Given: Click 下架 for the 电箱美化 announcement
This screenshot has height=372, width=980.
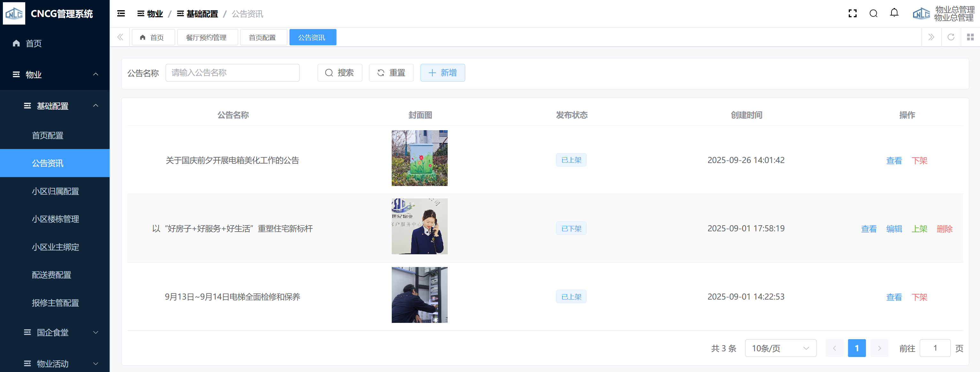Looking at the screenshot, I should coord(919,161).
